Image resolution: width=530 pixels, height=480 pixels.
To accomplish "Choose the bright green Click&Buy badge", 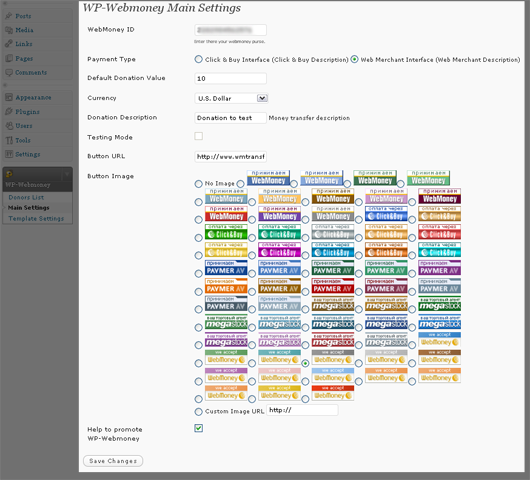I will coord(226,232).
